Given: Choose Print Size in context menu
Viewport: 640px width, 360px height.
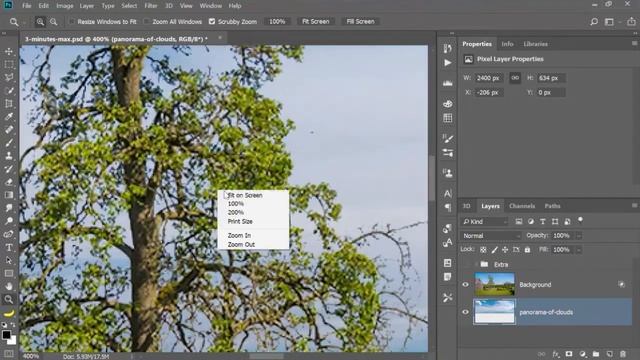Looking at the screenshot, I should pyautogui.click(x=240, y=222).
